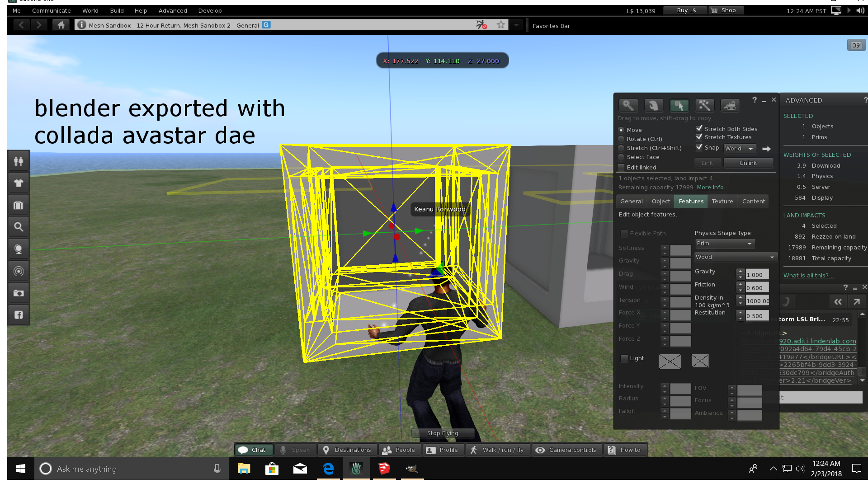Screen dimensions: 868x488
Task: Click the Select Face tool
Action: (x=621, y=157)
